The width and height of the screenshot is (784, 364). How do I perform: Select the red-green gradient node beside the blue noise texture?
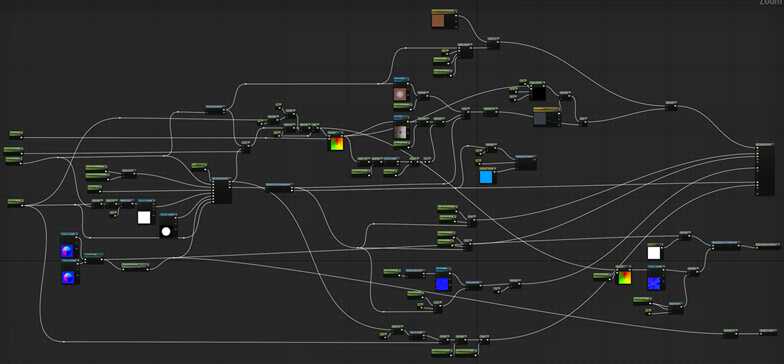point(624,275)
